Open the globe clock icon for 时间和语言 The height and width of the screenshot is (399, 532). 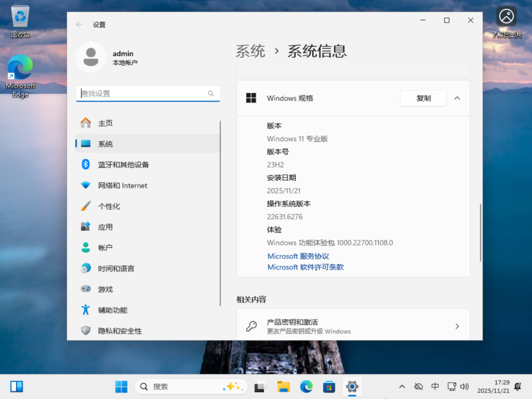(86, 268)
